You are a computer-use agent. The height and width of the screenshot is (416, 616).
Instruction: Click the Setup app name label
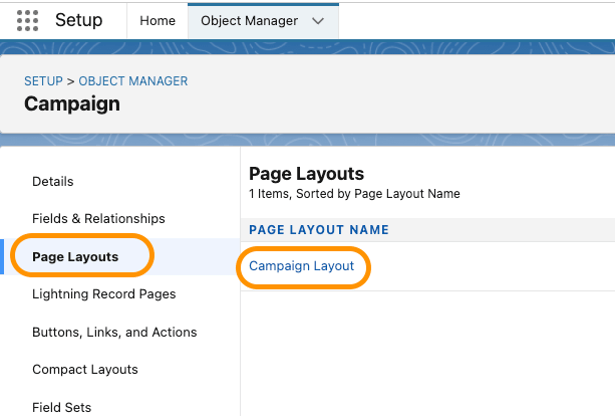(x=79, y=20)
